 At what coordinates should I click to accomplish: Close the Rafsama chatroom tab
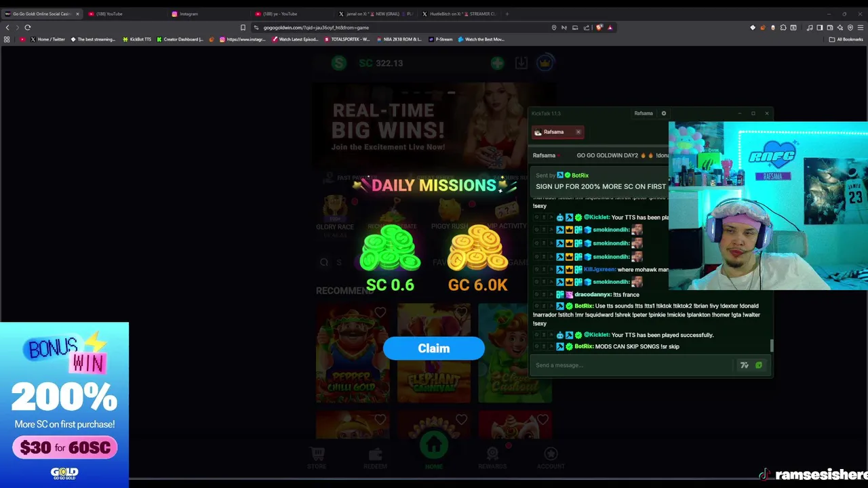578,132
